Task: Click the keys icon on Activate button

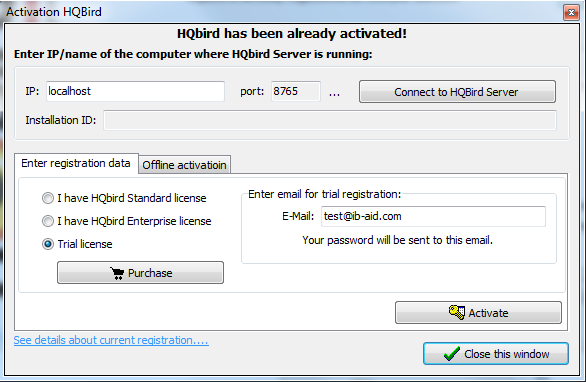Action: click(x=457, y=312)
